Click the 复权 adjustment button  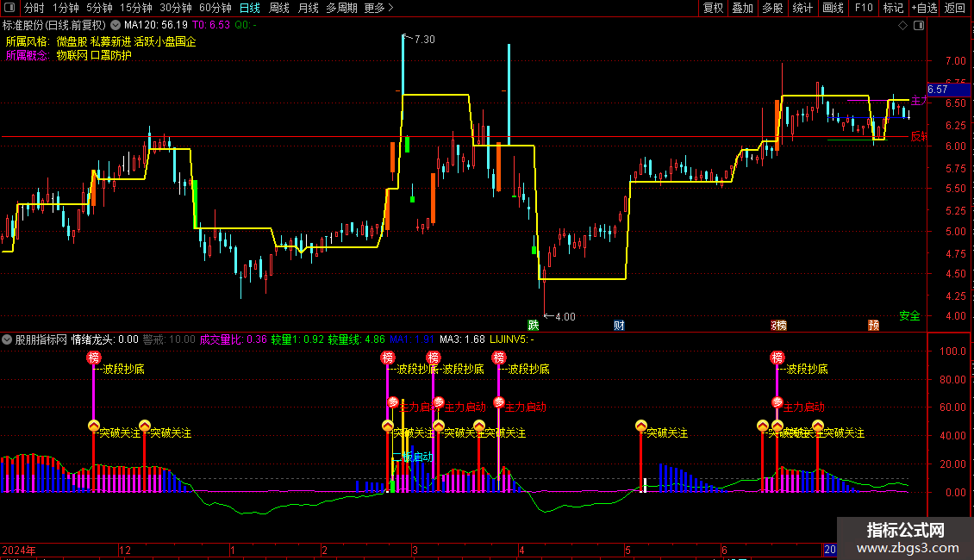713,8
